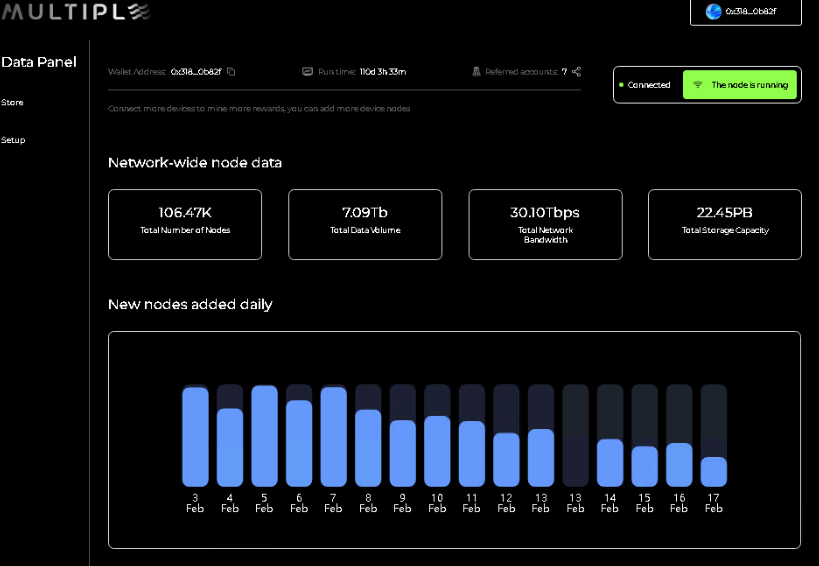Click the Multiple logo
Screen dimensions: 819x566
[76, 11]
